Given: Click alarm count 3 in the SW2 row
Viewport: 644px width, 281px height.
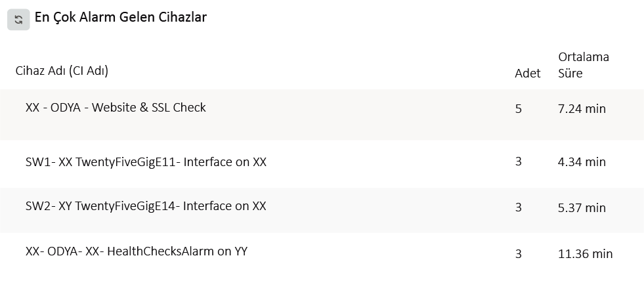Looking at the screenshot, I should [x=519, y=208].
